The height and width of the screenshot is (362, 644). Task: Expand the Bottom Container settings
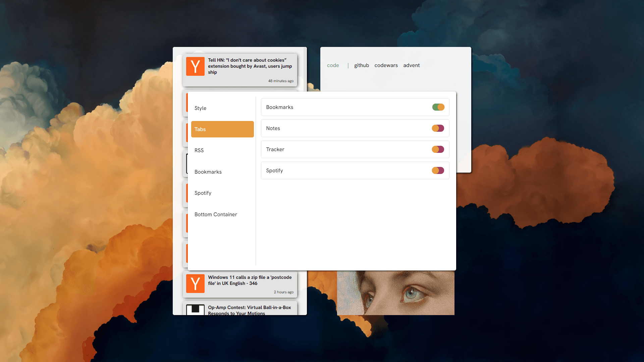216,215
